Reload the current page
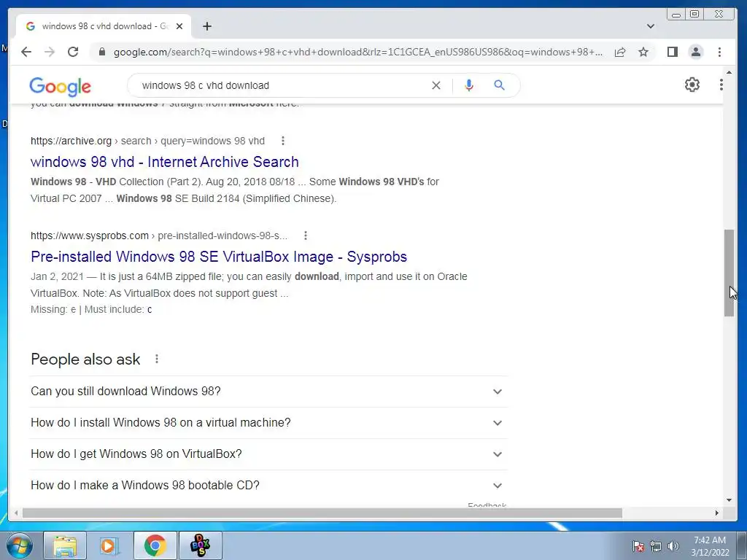Screen dimensions: 747x560 73,52
